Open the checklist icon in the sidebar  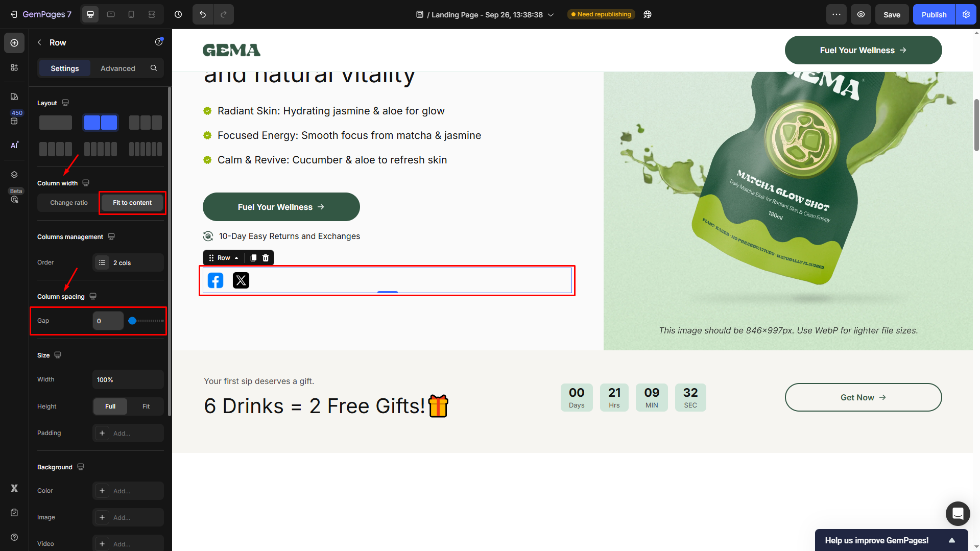[x=14, y=512]
